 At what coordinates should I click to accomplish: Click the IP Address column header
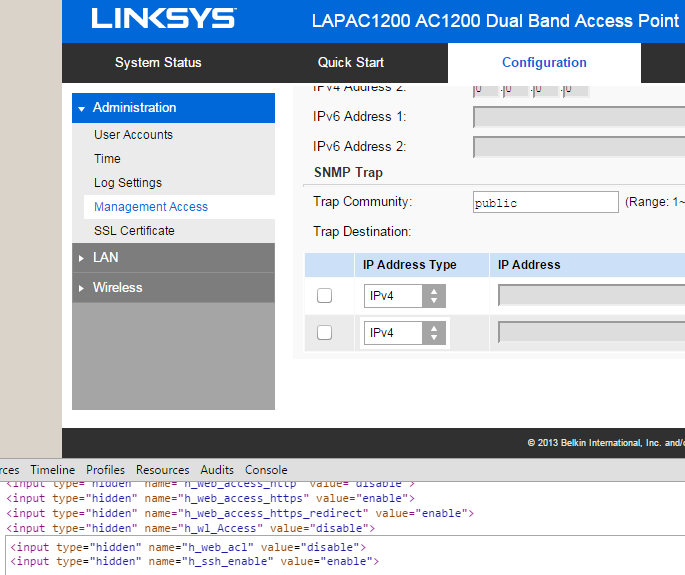pyautogui.click(x=529, y=265)
